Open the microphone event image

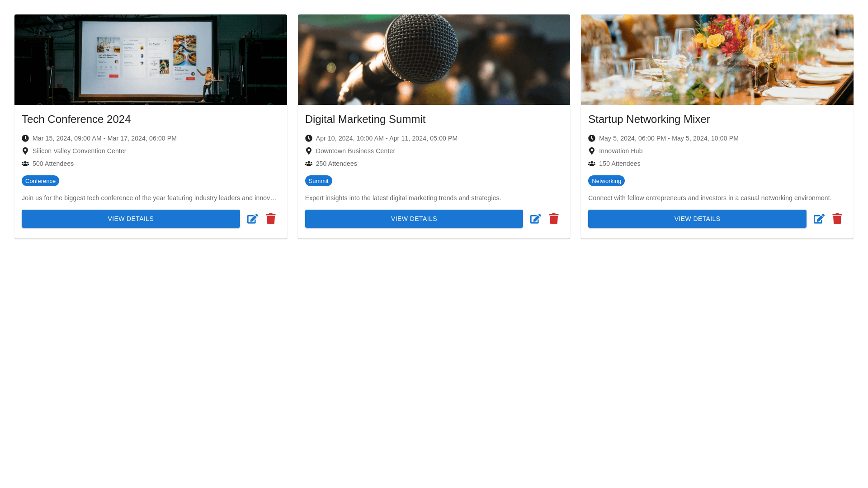[434, 60]
